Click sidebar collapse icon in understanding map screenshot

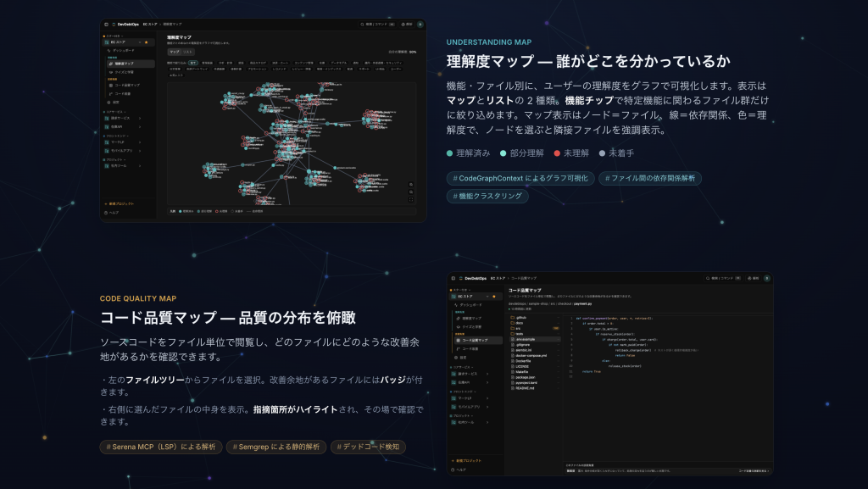106,25
